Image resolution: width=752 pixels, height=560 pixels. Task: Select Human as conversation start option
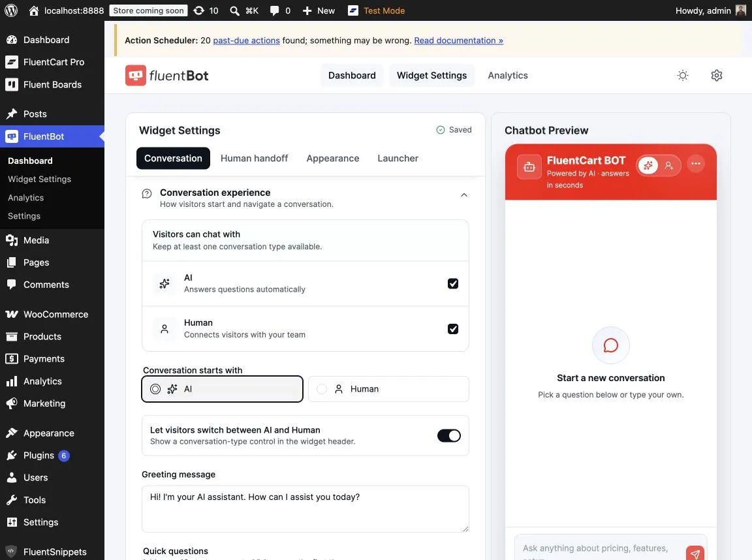388,389
